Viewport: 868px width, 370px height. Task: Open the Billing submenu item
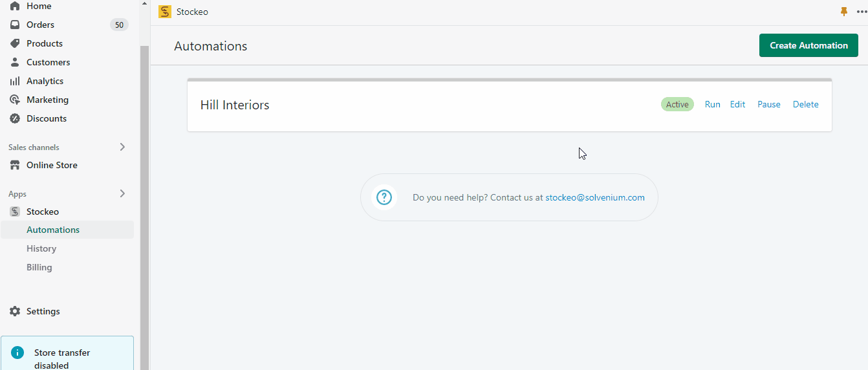(39, 267)
